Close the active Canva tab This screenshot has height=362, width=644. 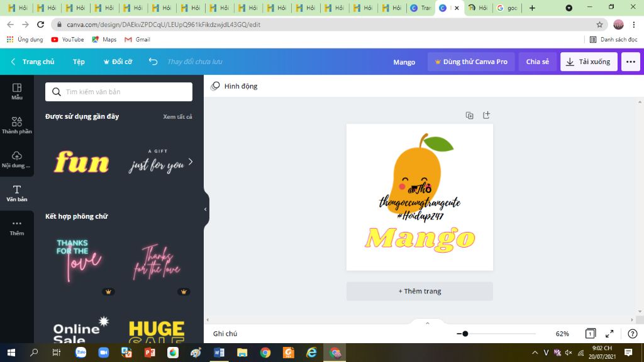click(457, 8)
